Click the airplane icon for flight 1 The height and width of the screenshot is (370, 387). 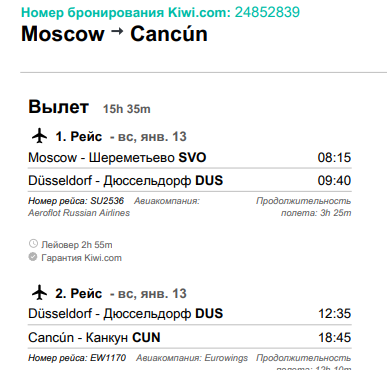[39, 136]
